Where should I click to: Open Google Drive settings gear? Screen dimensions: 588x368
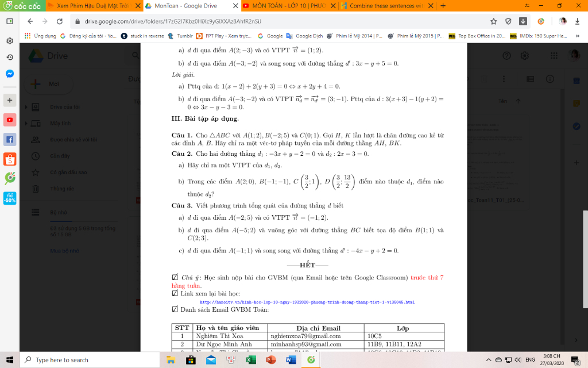(525, 56)
